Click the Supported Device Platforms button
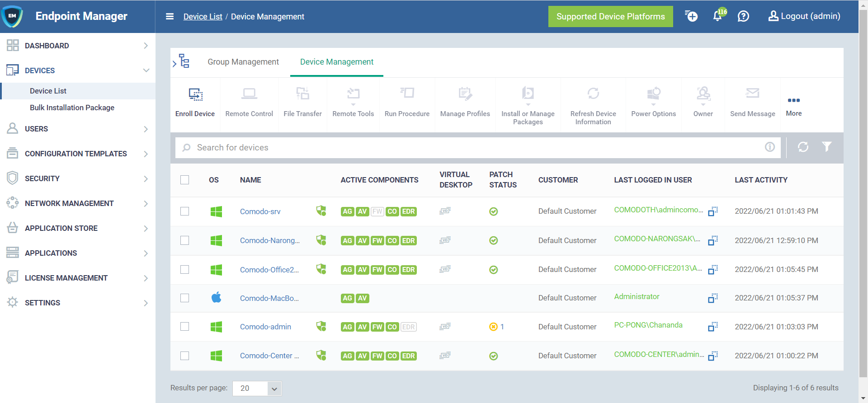 pos(610,17)
